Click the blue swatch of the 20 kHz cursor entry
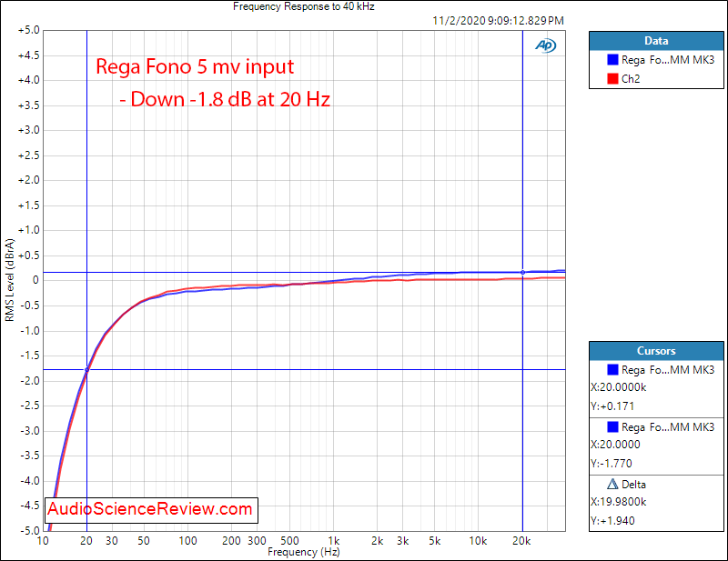The height and width of the screenshot is (561, 728). click(612, 369)
